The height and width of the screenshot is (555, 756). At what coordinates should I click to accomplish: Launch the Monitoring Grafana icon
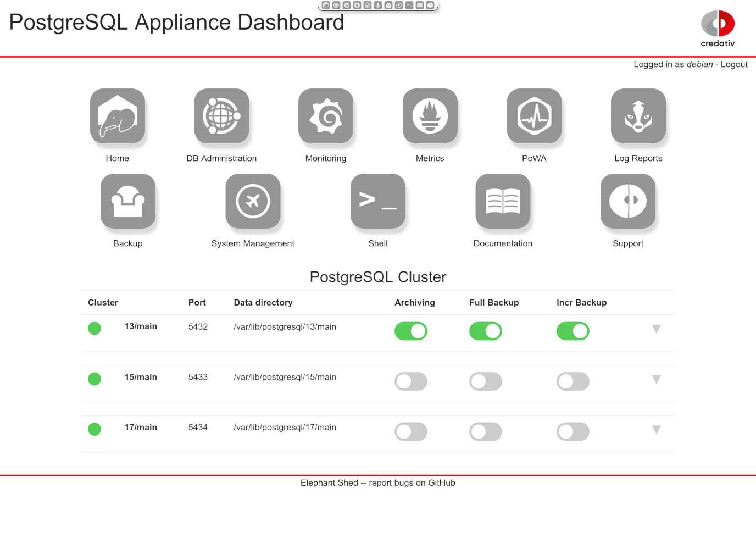tap(326, 116)
